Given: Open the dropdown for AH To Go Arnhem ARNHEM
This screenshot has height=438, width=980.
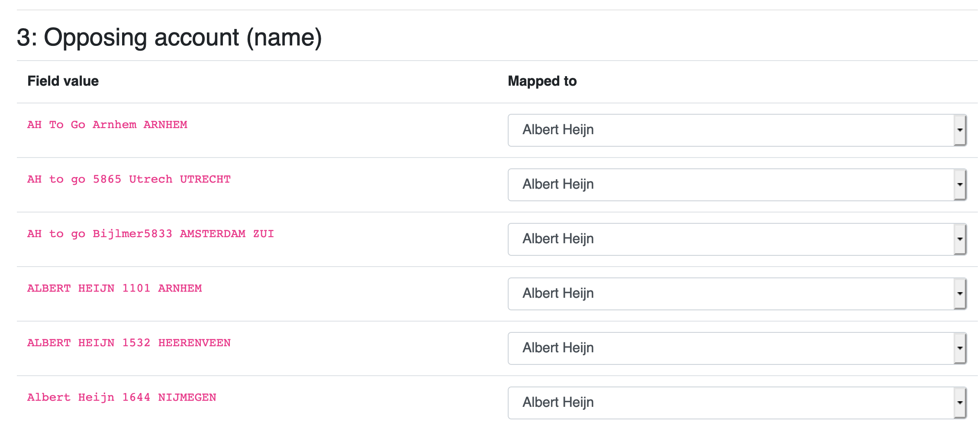Looking at the screenshot, I should click(736, 130).
